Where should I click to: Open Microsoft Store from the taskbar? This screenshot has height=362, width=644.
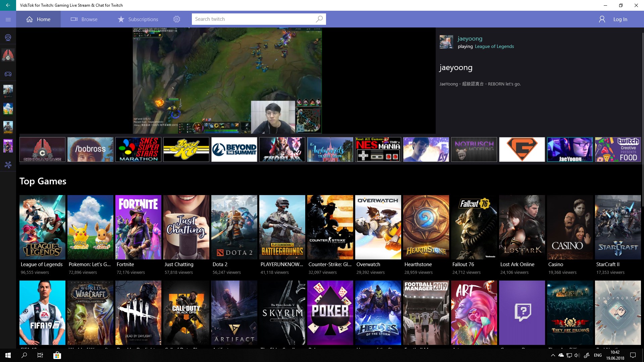(57, 355)
